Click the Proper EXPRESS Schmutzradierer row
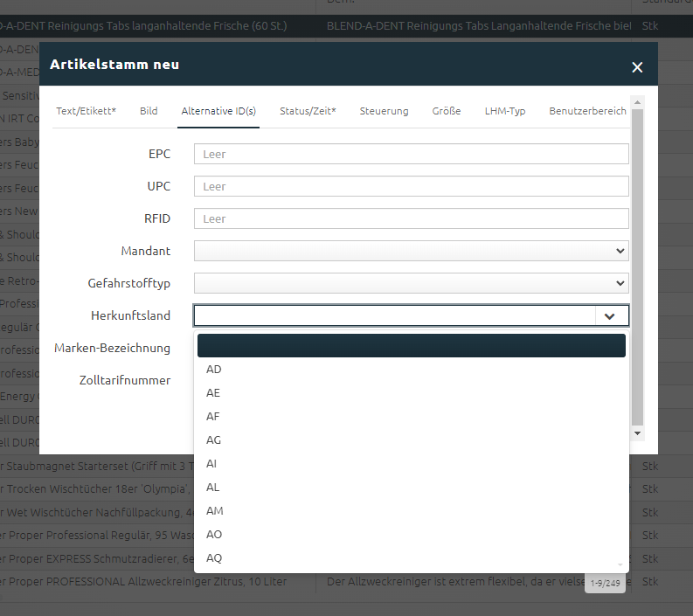This screenshot has height=616, width=693. point(97,558)
